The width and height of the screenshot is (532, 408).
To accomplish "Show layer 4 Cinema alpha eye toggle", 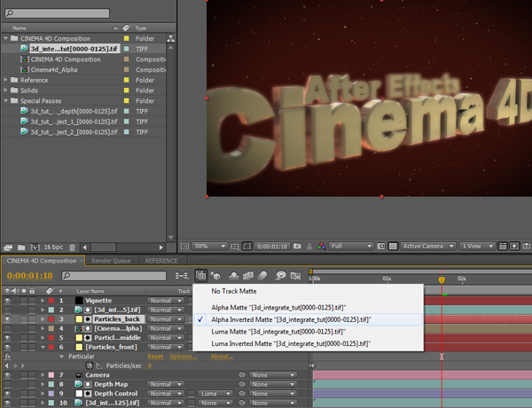I will (7, 328).
